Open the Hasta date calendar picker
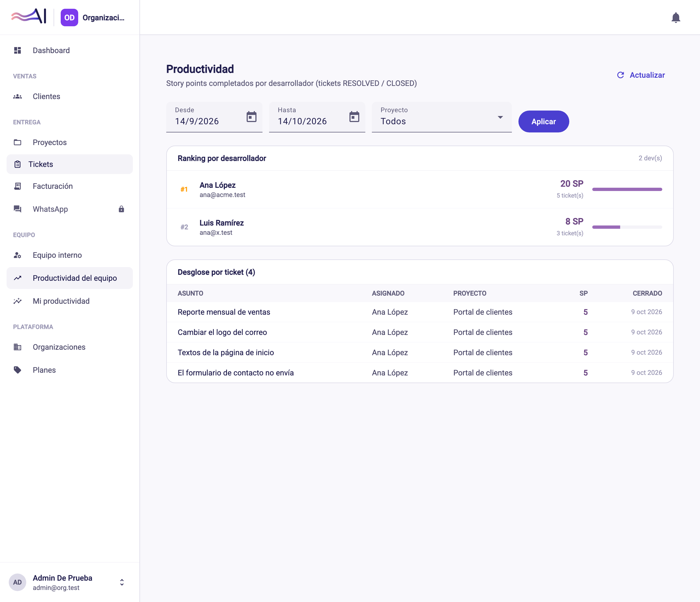 (x=354, y=117)
